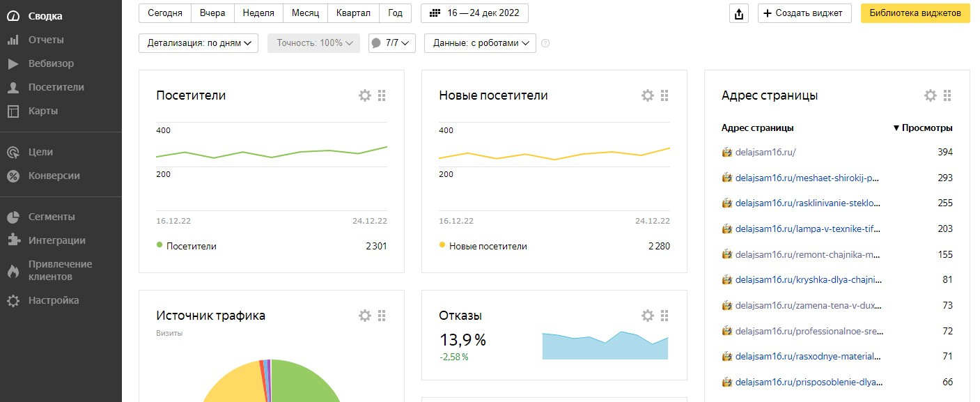980x402 pixels.
Task: Click the Вебвизор play icon
Action: click(x=13, y=63)
